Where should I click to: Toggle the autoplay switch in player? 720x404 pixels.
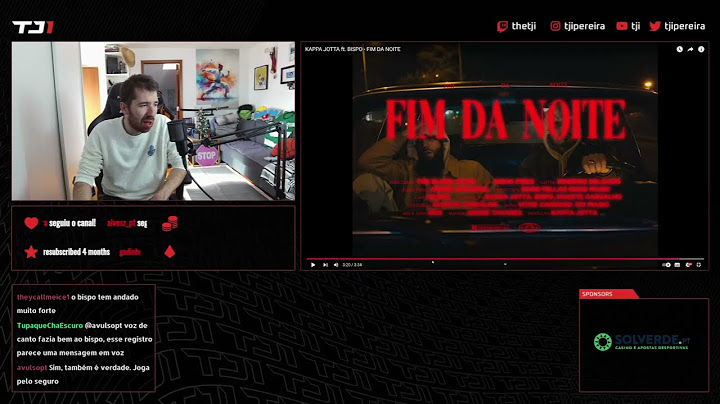pyautogui.click(x=666, y=265)
